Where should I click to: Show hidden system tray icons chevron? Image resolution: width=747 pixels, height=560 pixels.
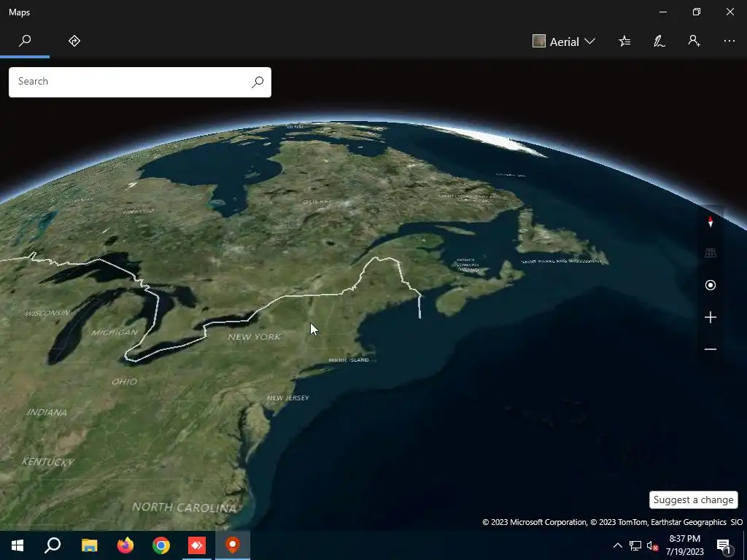point(617,545)
